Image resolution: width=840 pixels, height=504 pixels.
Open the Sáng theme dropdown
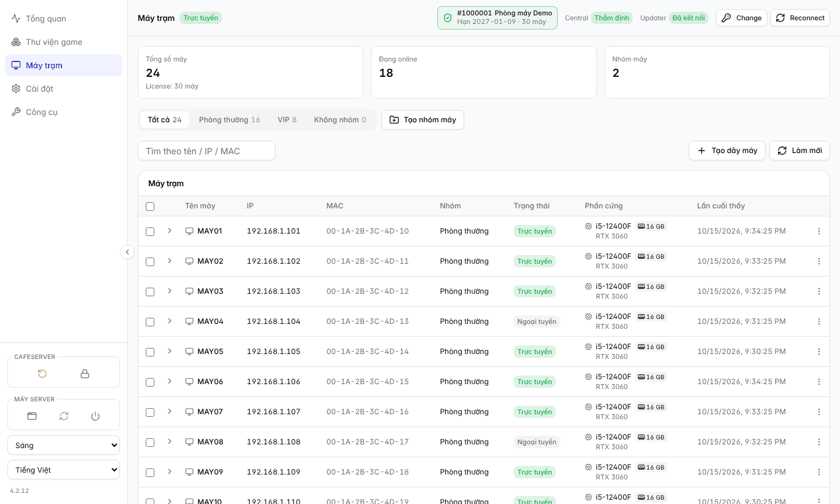(x=64, y=445)
